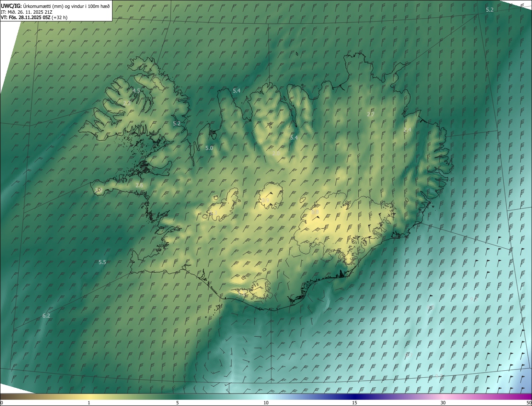Click the colorbar tick label "15"
The height and width of the screenshot is (406, 532).
point(355,403)
